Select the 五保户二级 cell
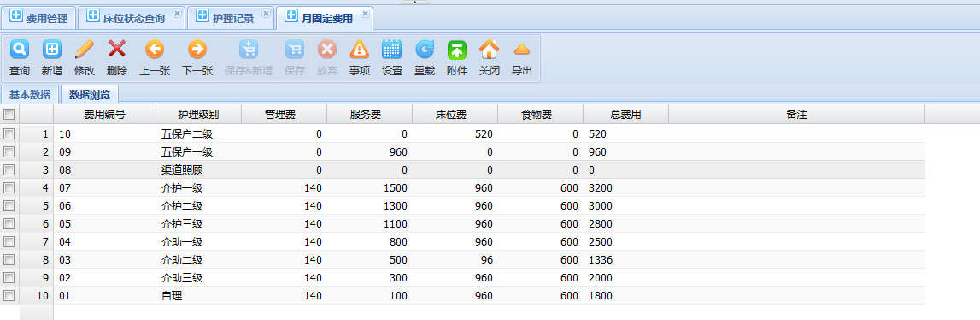The width and height of the screenshot is (980, 320). (199, 133)
